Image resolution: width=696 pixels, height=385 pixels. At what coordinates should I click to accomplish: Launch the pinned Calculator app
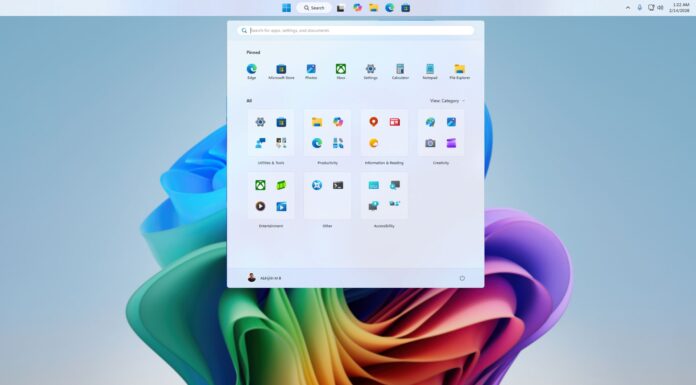(400, 71)
